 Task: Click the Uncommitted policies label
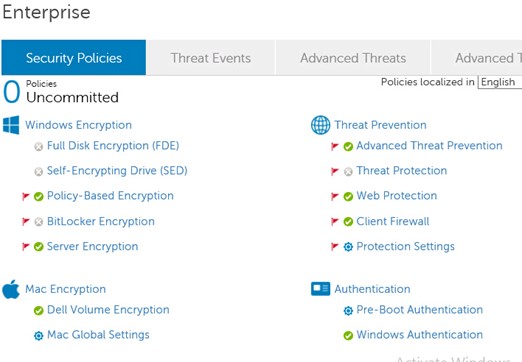click(x=72, y=97)
